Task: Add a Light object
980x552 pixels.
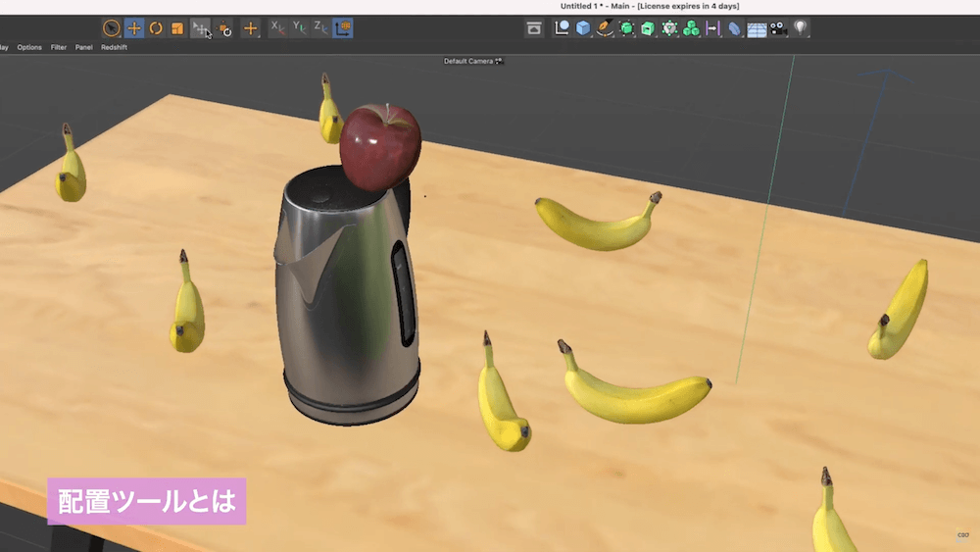Action: click(x=800, y=28)
